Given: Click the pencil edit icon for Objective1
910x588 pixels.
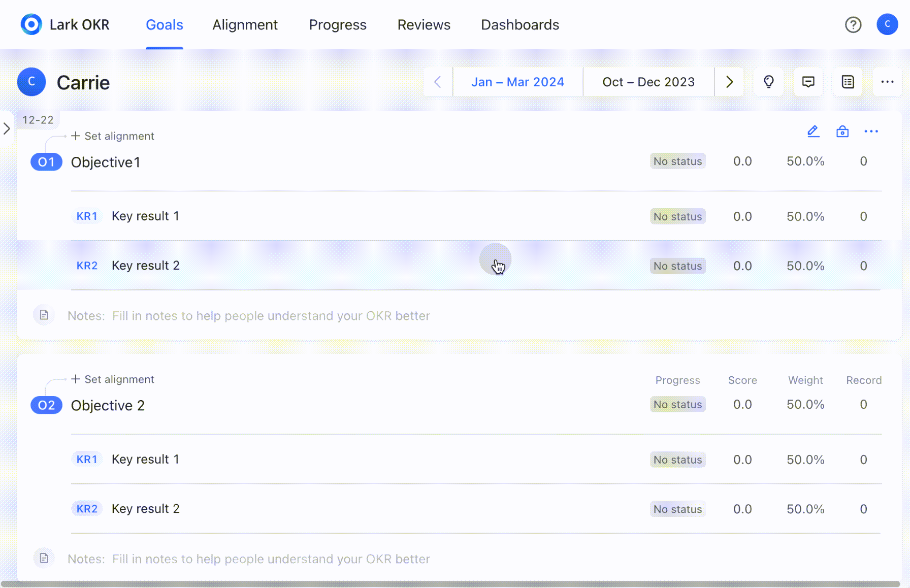Looking at the screenshot, I should click(x=813, y=132).
